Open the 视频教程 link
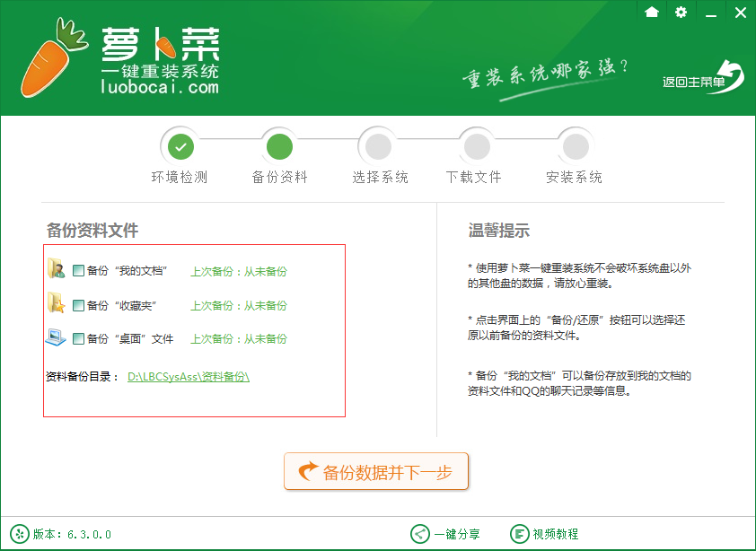Screen dimensions: 756x551 [x=556, y=534]
